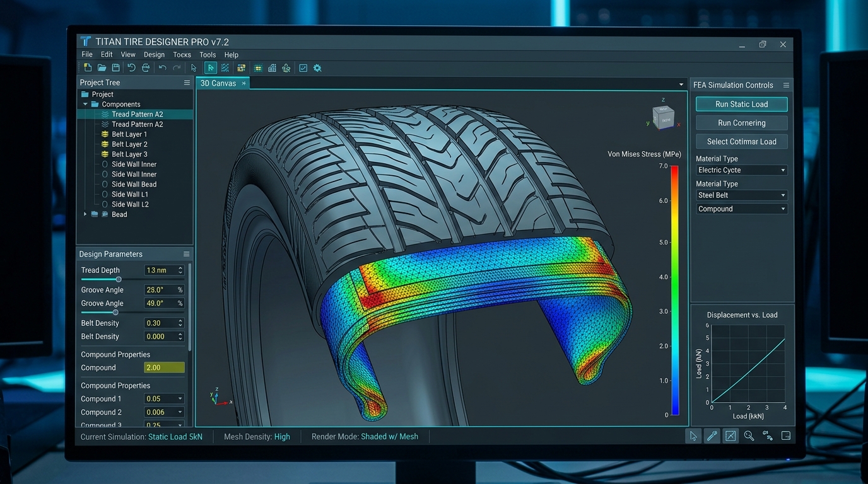Open the Help menu
Image resolution: width=868 pixels, height=484 pixels.
232,55
